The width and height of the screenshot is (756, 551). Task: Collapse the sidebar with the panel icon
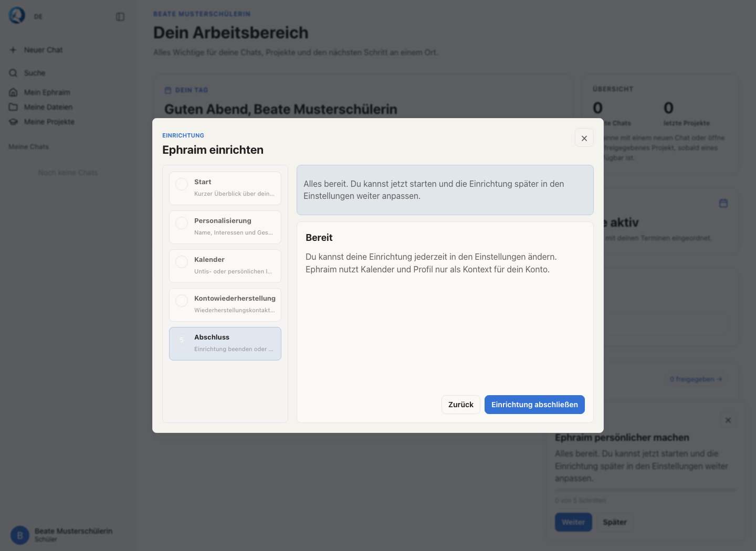click(x=120, y=17)
